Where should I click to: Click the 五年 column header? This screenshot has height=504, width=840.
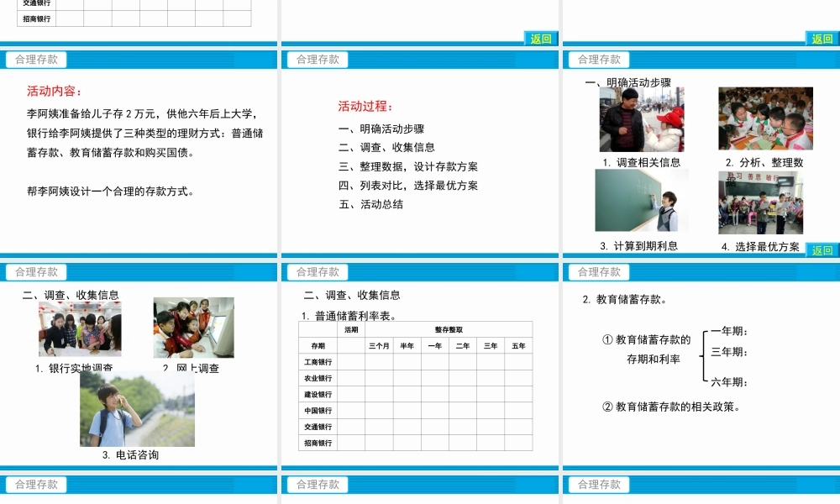[518, 346]
